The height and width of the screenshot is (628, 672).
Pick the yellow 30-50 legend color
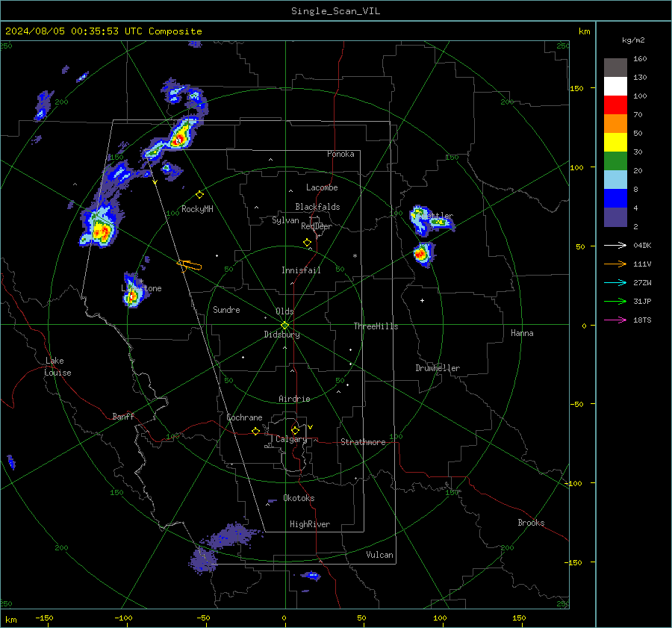(615, 143)
